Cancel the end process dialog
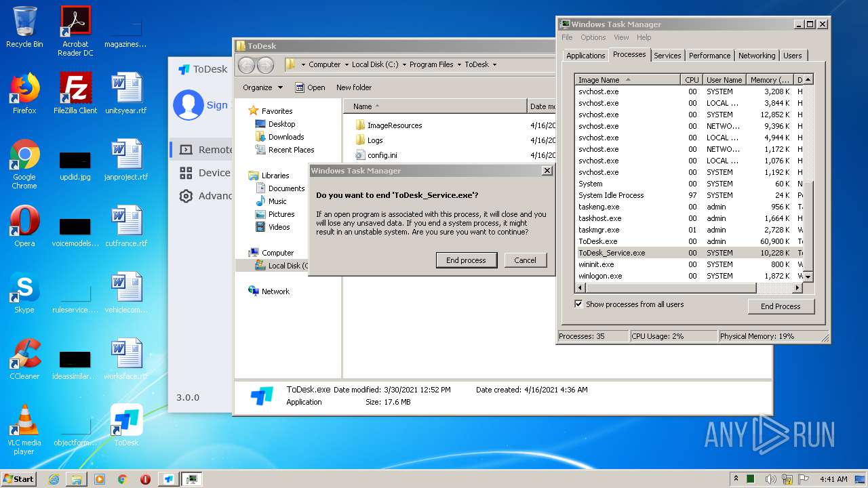Image resolution: width=868 pixels, height=488 pixels. pyautogui.click(x=526, y=260)
